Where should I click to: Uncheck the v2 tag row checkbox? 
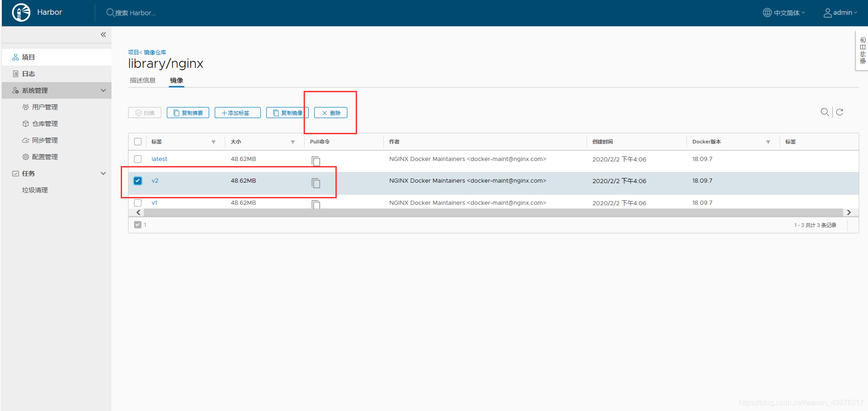pyautogui.click(x=138, y=181)
